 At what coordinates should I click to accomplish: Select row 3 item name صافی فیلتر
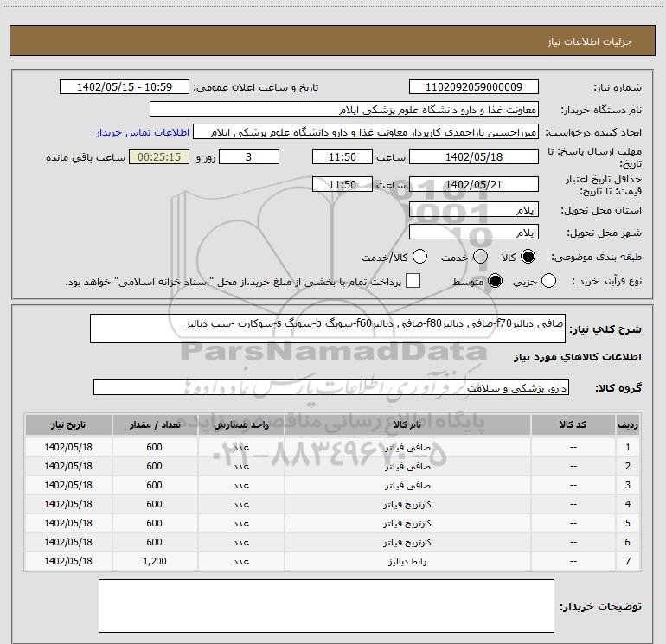pyautogui.click(x=407, y=485)
